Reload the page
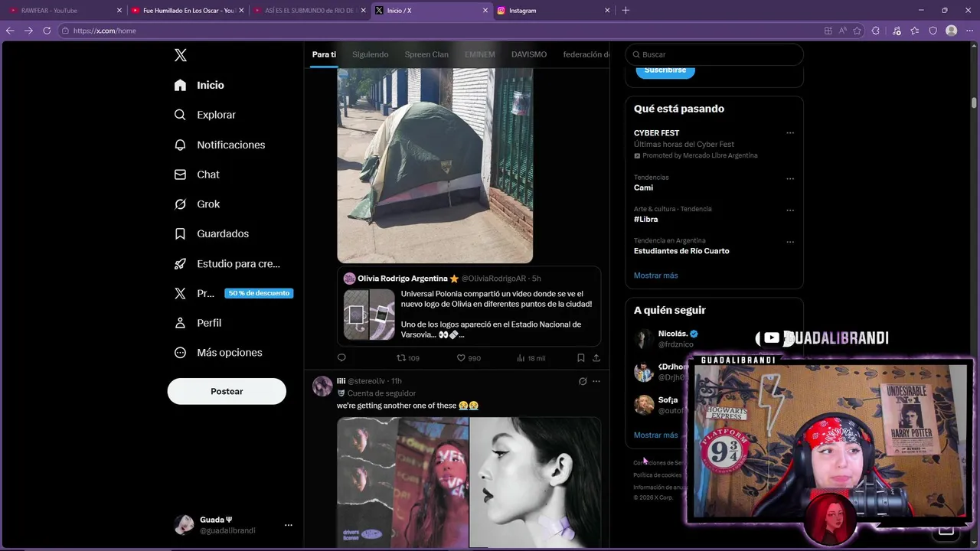This screenshot has height=551, width=980. (x=47, y=31)
